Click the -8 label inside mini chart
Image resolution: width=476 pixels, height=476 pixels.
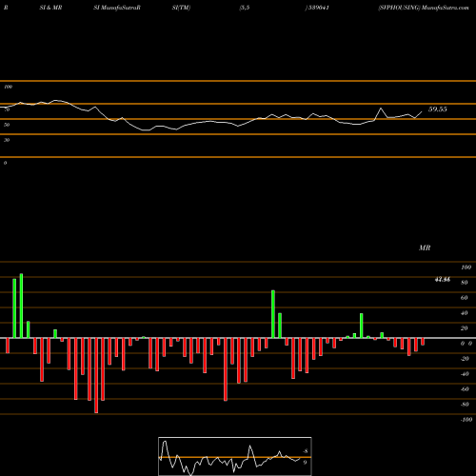click(305, 451)
